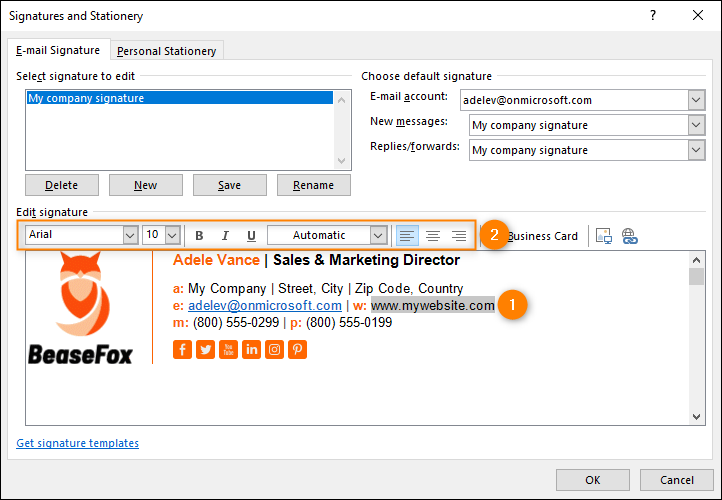Click the Facebook icon in signature
722x500 pixels.
coord(182,349)
